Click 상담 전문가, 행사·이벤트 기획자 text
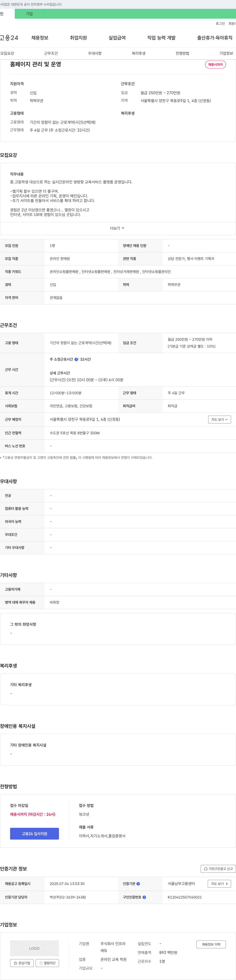This screenshot has width=236, height=980. coord(191,259)
